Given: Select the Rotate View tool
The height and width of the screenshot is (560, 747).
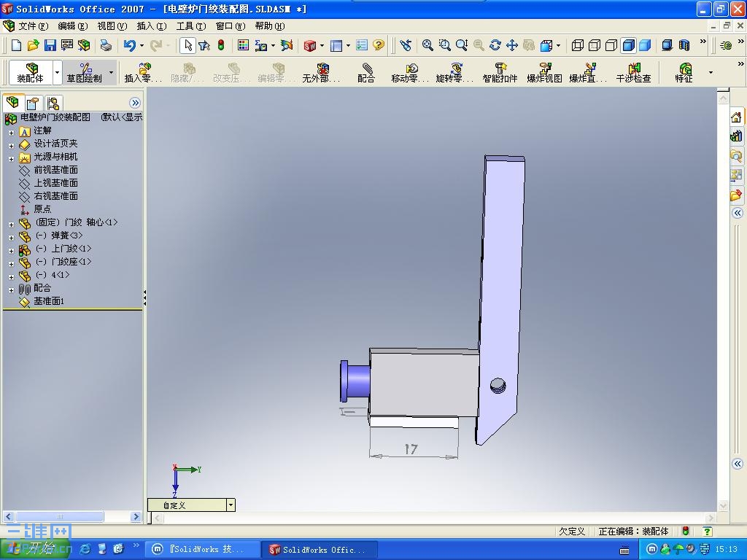Looking at the screenshot, I should click(495, 45).
